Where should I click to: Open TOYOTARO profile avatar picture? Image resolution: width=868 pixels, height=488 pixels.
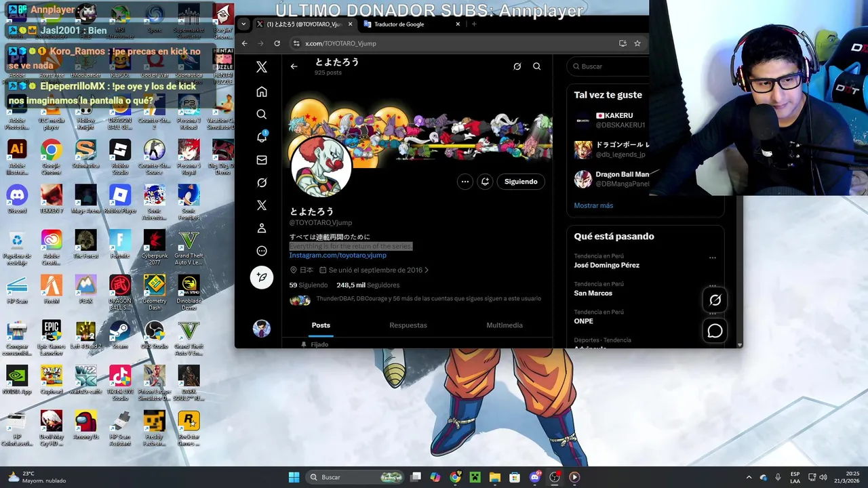click(x=321, y=167)
